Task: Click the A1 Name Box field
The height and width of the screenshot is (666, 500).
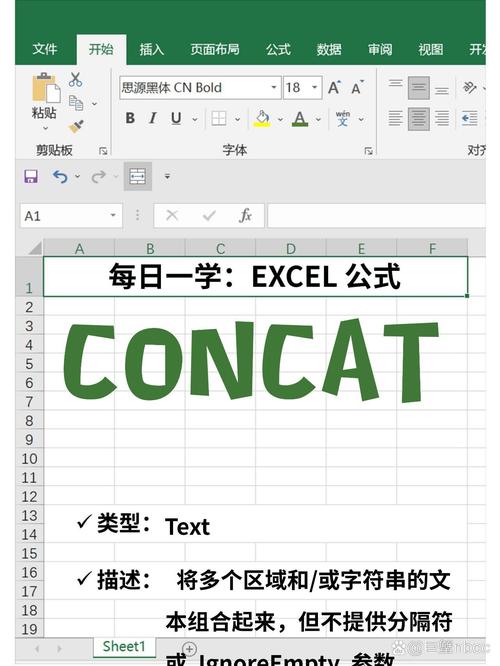Action: pyautogui.click(x=71, y=216)
